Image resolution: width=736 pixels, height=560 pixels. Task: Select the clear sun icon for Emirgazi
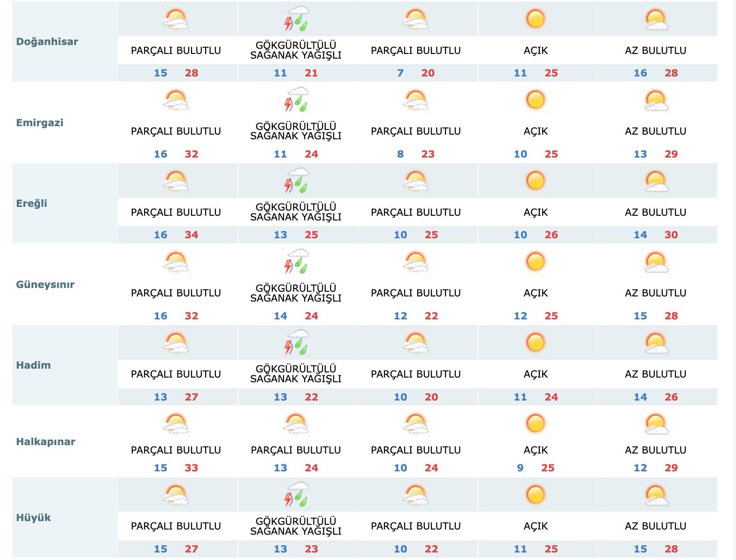click(x=535, y=100)
